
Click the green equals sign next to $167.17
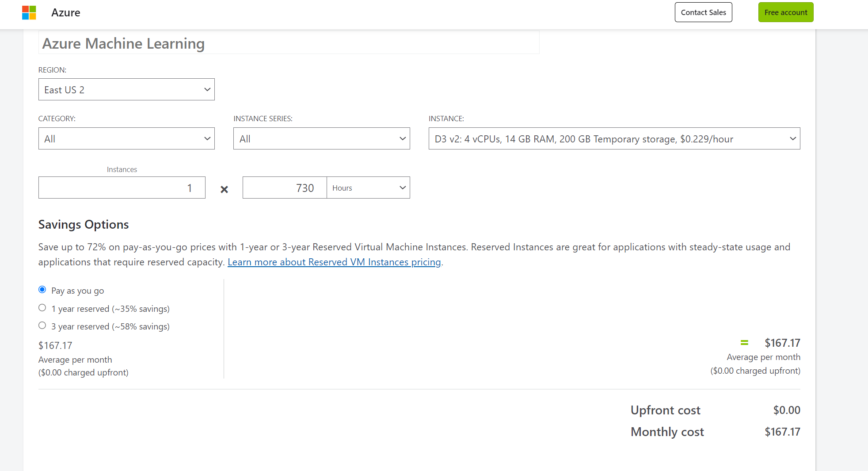tap(744, 342)
